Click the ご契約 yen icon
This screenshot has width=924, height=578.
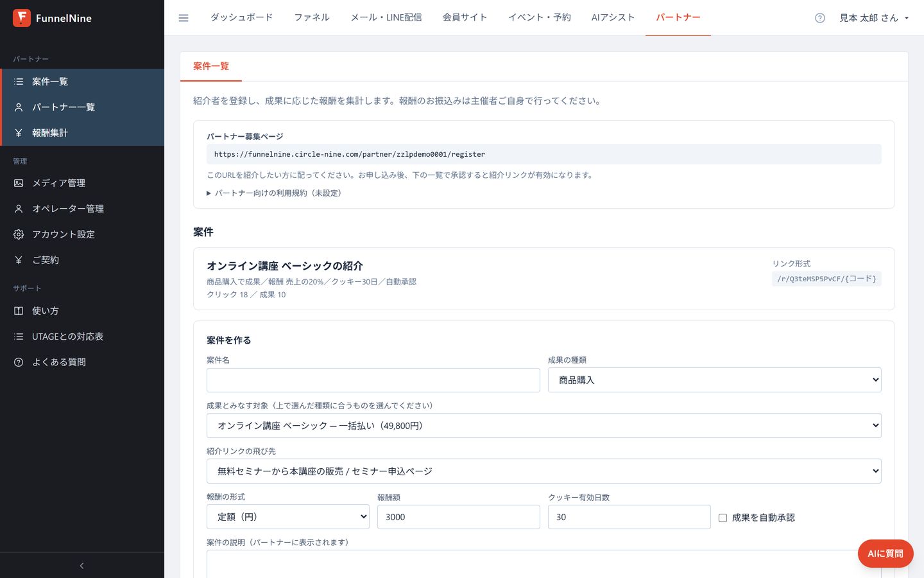pos(19,260)
